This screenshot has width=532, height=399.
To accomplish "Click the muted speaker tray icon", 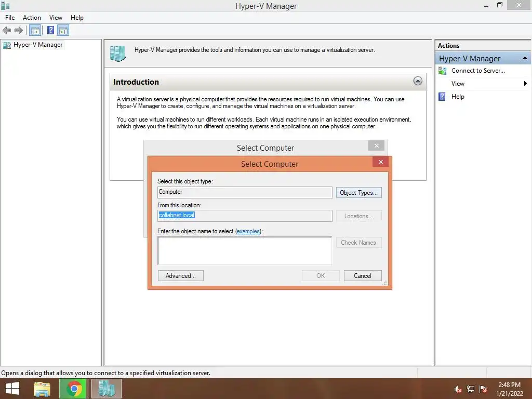I will point(458,389).
